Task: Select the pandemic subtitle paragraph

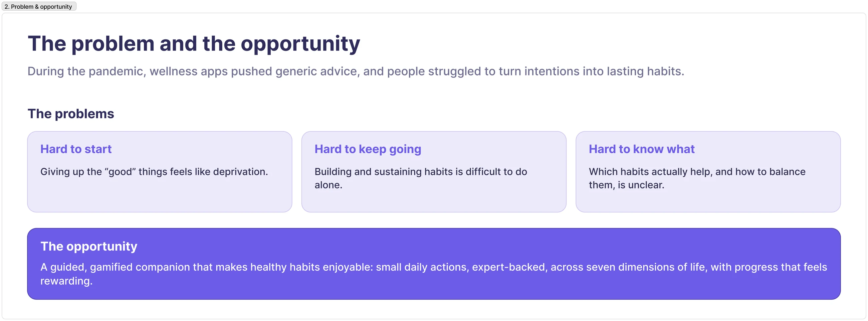Action: pos(356,71)
